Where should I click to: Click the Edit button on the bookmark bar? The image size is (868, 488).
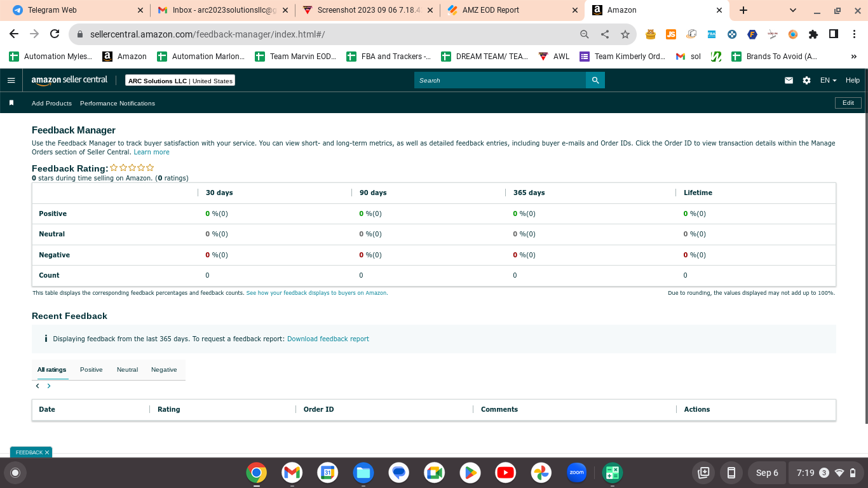pos(848,103)
